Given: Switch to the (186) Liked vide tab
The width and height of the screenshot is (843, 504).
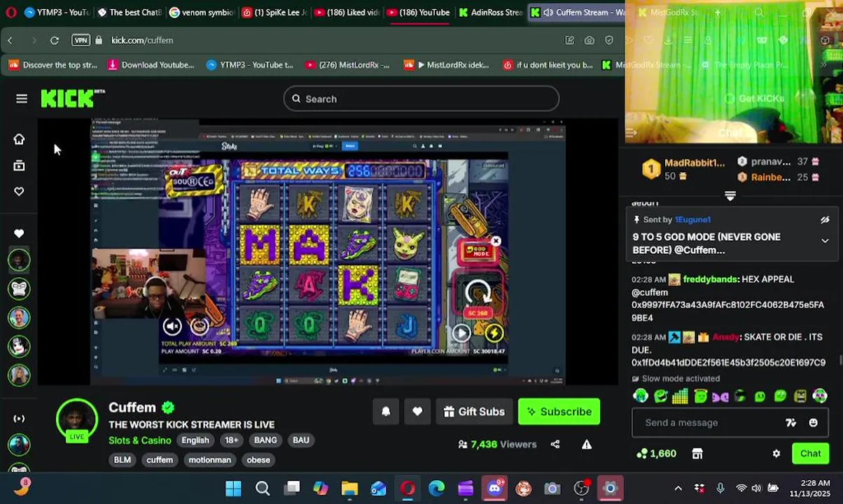Looking at the screenshot, I should pos(346,12).
